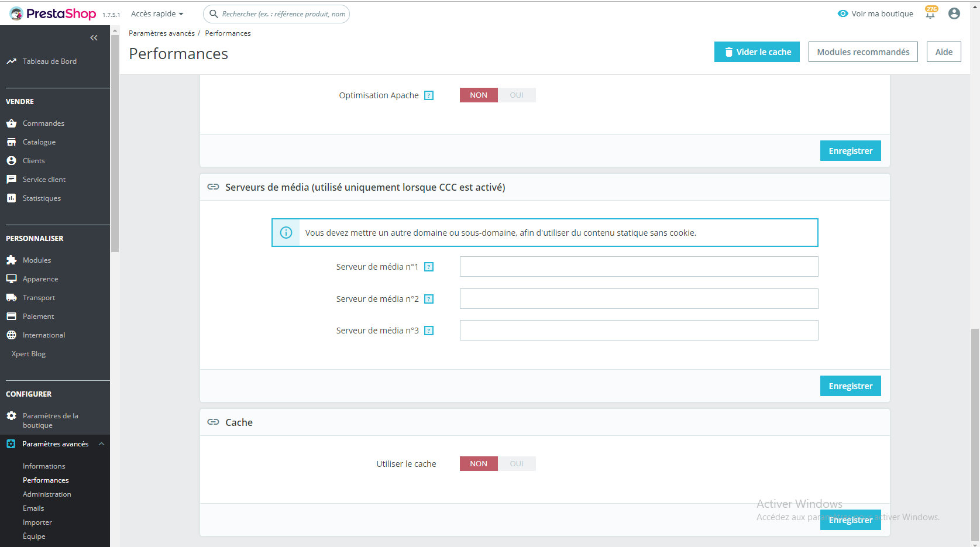Collapse Paramètres avancés chevron
This screenshot has width=980, height=547.
pyautogui.click(x=102, y=443)
